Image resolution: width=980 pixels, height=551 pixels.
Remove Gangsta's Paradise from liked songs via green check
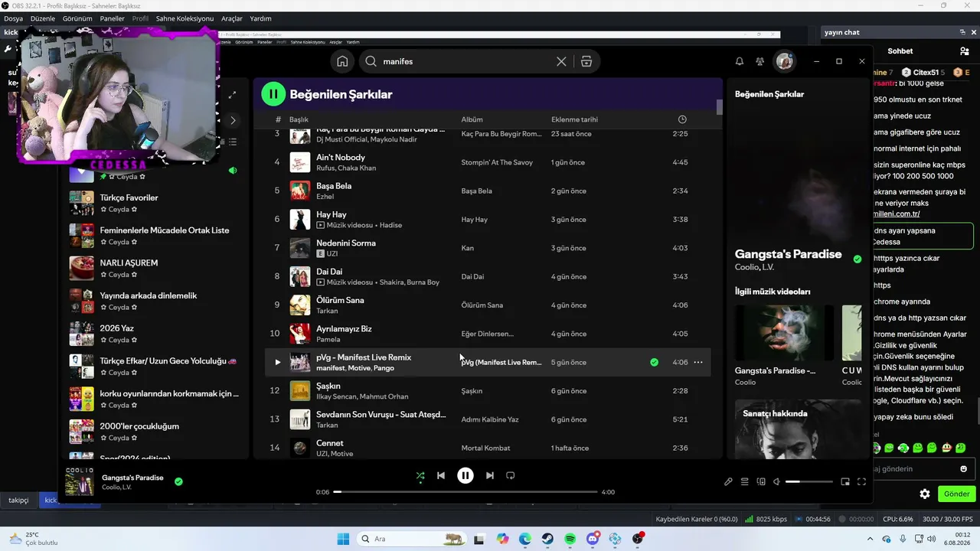178,481
